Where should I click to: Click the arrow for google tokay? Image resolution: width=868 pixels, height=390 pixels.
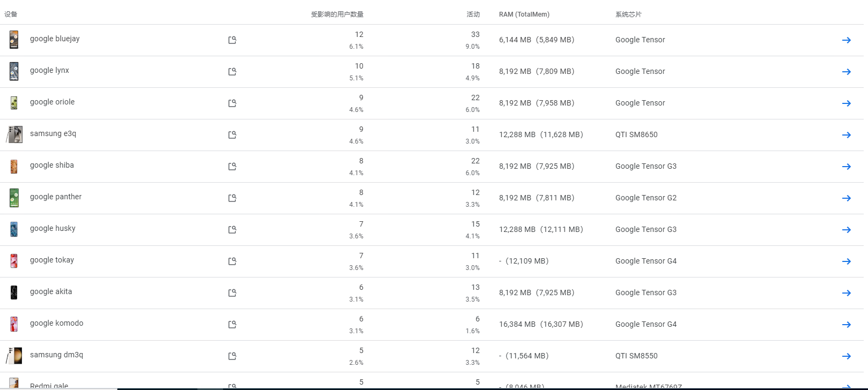coord(846,261)
